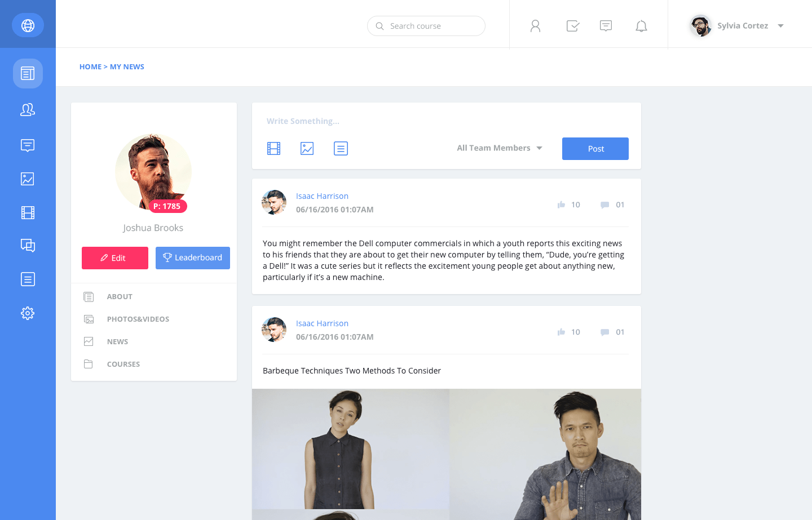
Task: Click Isaac Harrison avatar on first post
Action: (x=274, y=202)
